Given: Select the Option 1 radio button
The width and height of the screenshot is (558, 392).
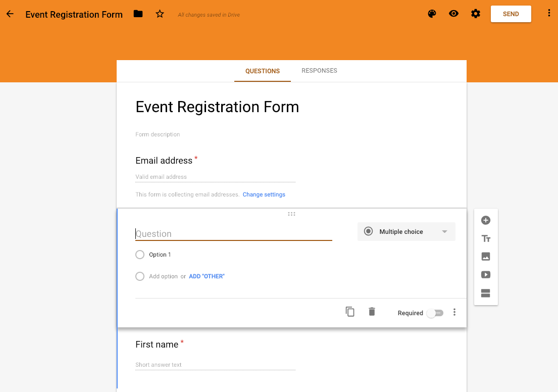Looking at the screenshot, I should click(x=140, y=255).
